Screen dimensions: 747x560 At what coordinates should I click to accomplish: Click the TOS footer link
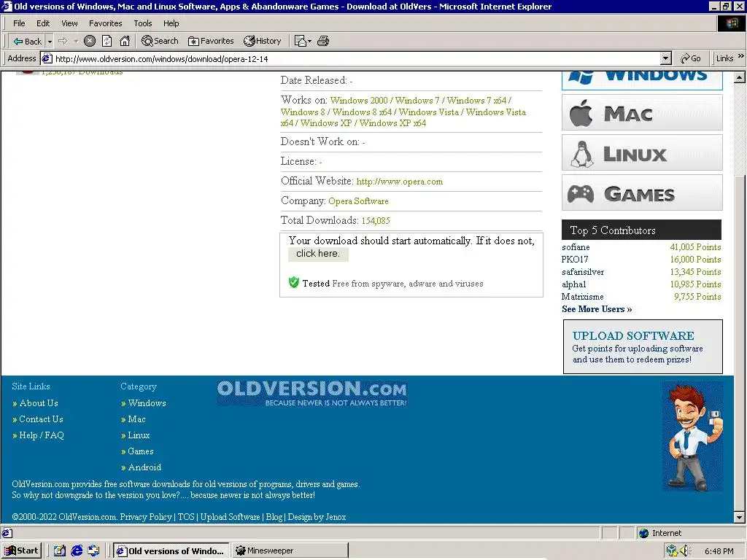[x=186, y=517]
